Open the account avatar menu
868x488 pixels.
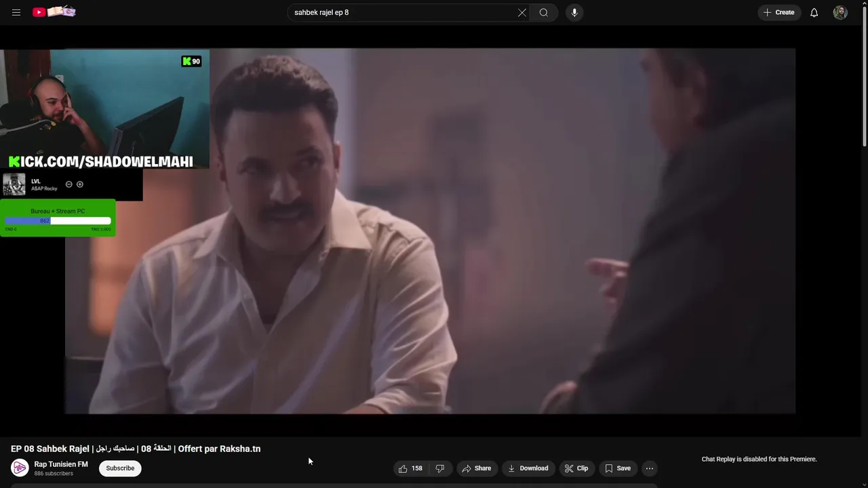point(840,12)
